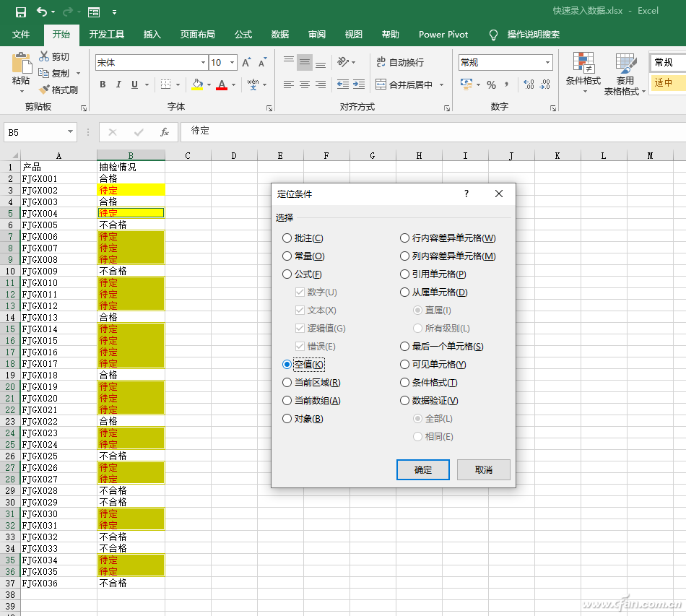Click the Increase Decimal icon
The image size is (686, 616).
pyautogui.click(x=529, y=84)
